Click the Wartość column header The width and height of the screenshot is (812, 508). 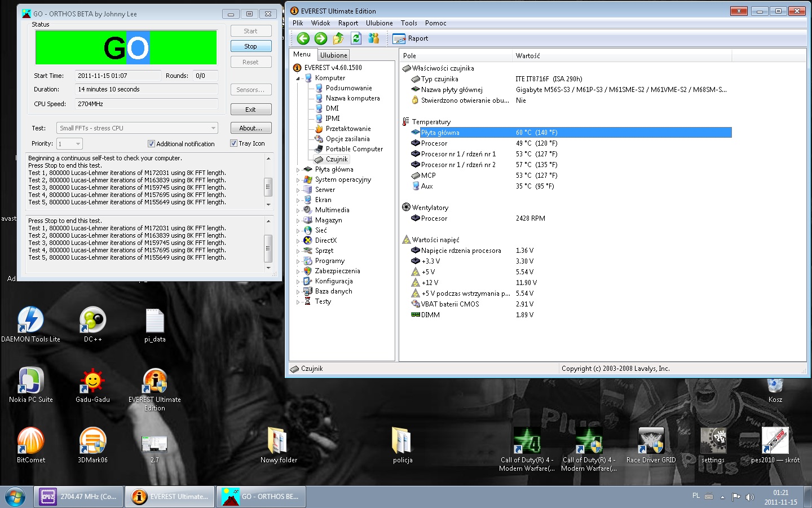[622, 56]
